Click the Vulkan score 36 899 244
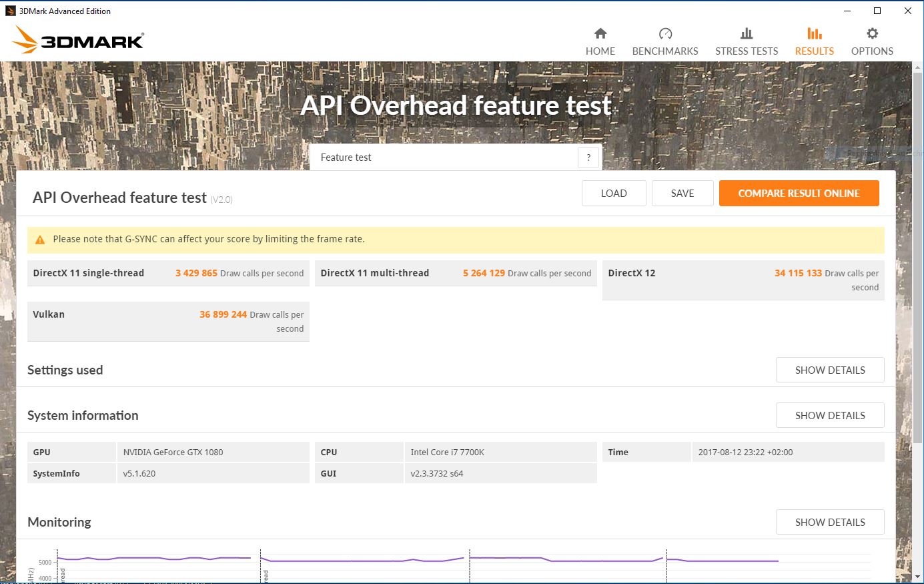Viewport: 924px width, 584px height. point(223,314)
